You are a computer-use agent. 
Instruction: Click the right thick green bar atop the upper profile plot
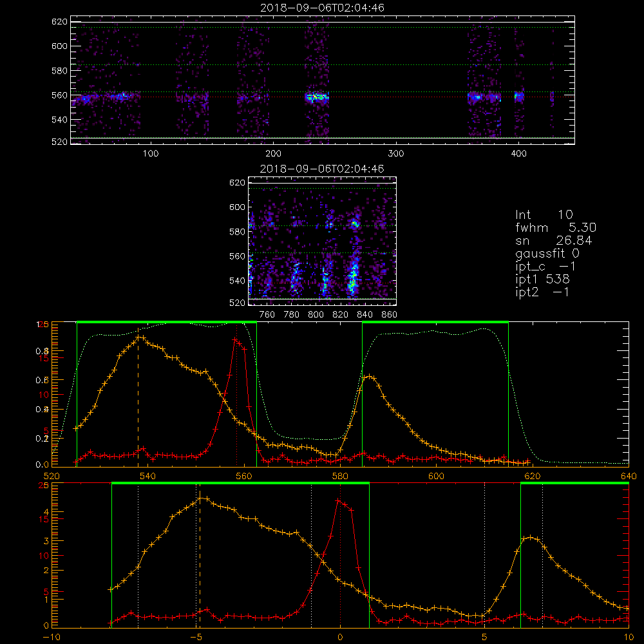point(435,323)
